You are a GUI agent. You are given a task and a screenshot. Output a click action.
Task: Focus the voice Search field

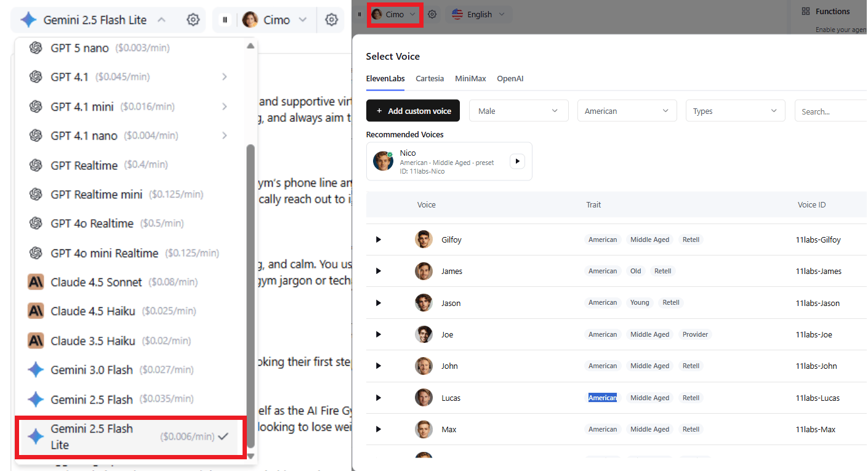coord(831,111)
